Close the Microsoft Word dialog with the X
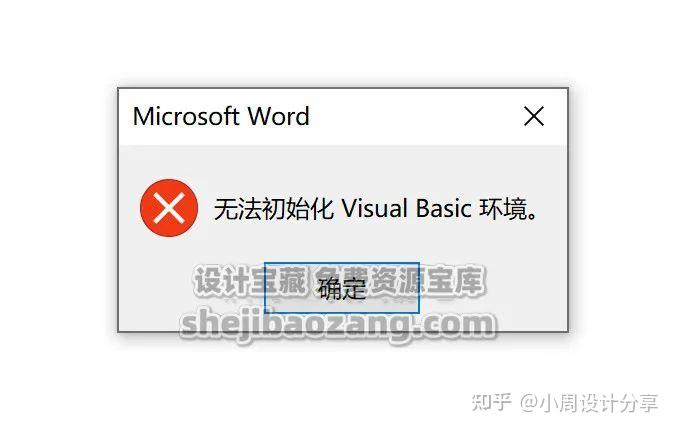Viewport: 675px width, 430px height. point(534,116)
